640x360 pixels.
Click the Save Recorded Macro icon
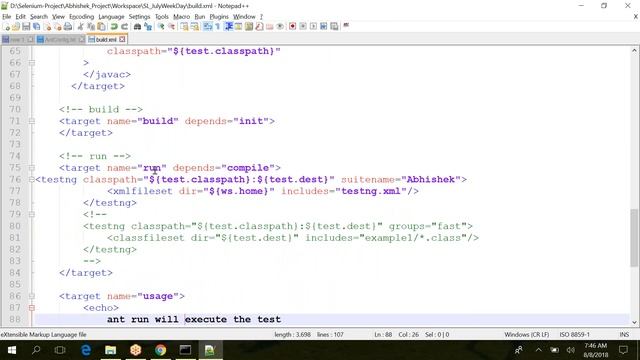coord(334,26)
